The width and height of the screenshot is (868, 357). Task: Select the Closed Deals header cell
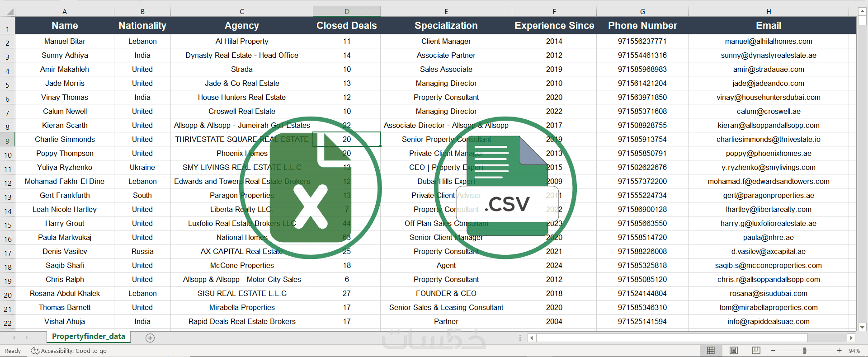(347, 26)
